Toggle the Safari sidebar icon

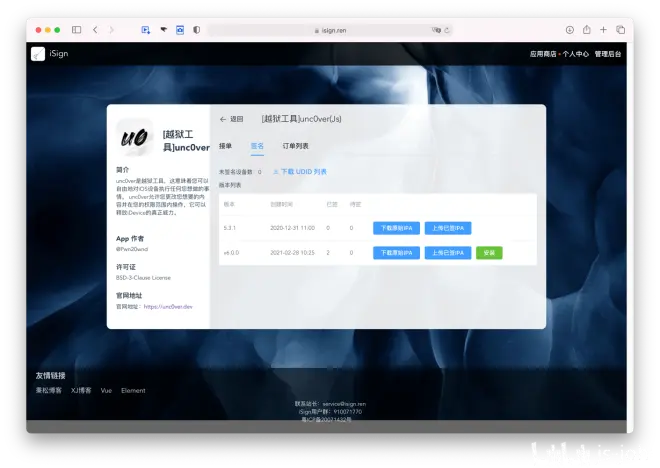click(77, 30)
